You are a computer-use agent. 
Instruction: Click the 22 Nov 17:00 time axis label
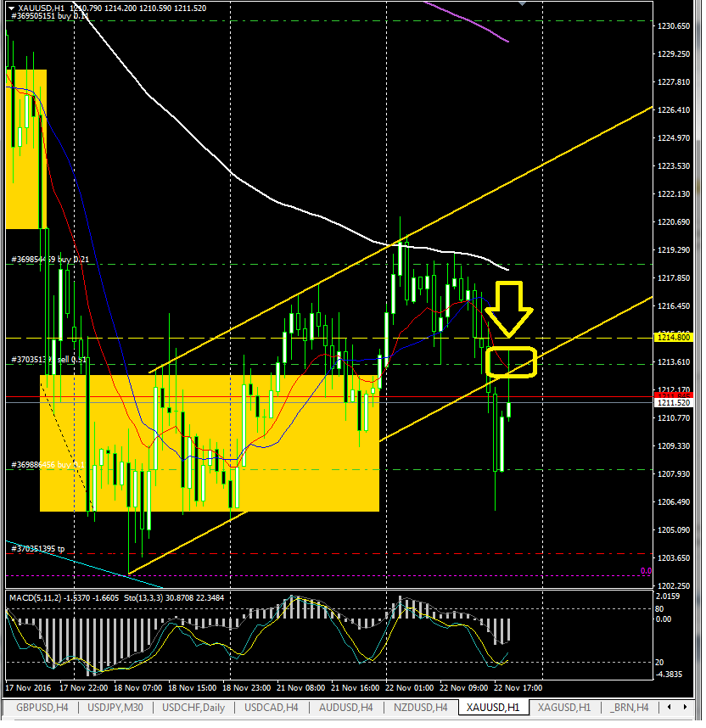(x=518, y=688)
